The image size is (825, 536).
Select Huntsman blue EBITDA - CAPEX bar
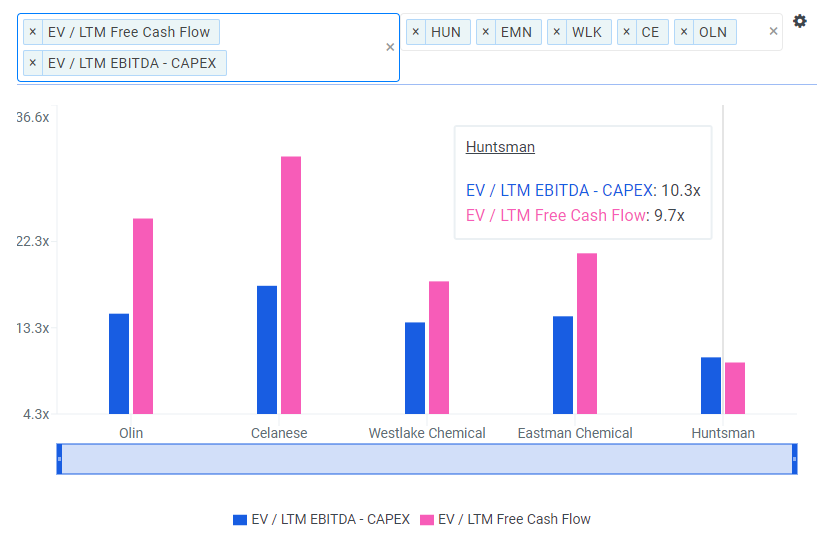coord(711,386)
